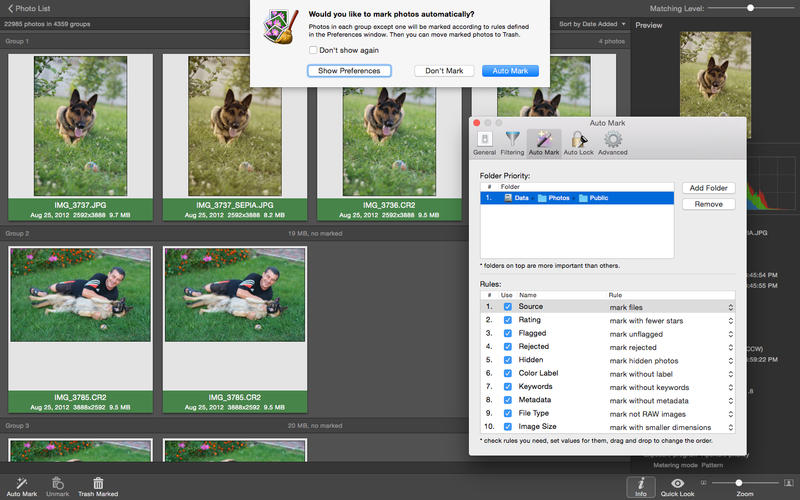Click the Add Folder button
Viewport: 800px width, 500px height.
pyautogui.click(x=708, y=188)
